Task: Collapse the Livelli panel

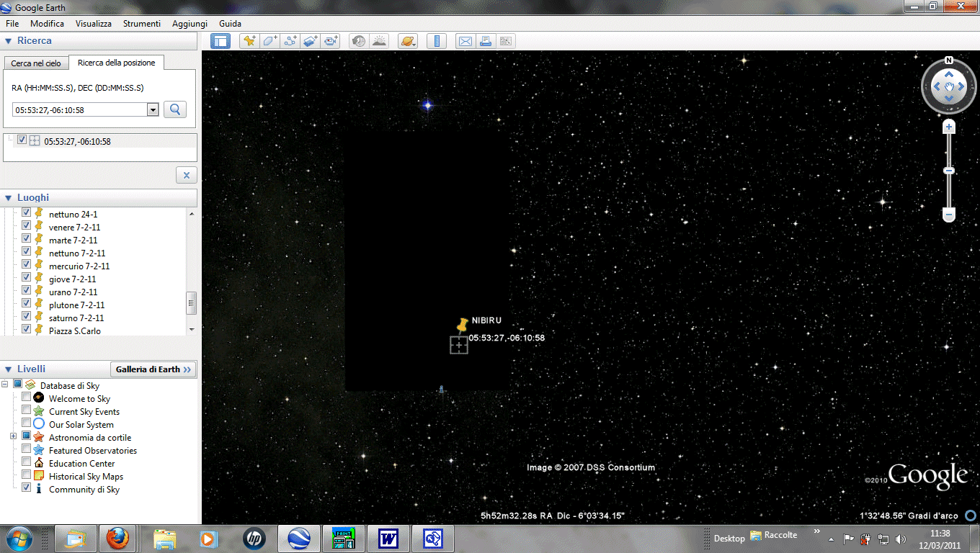Action: [x=9, y=369]
